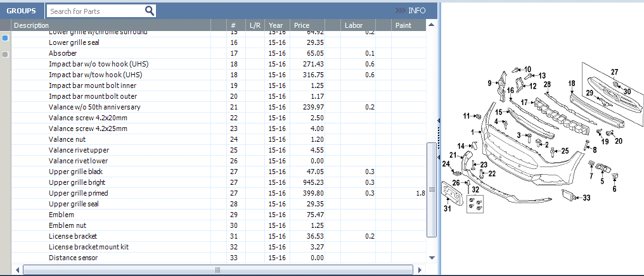Select part 31 license bracket in diagram

[448, 209]
